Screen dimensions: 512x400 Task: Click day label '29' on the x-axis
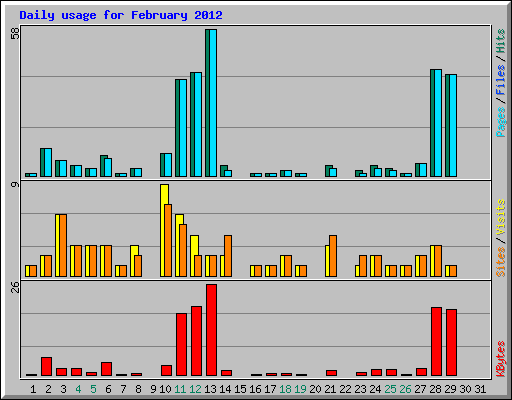pos(450,389)
